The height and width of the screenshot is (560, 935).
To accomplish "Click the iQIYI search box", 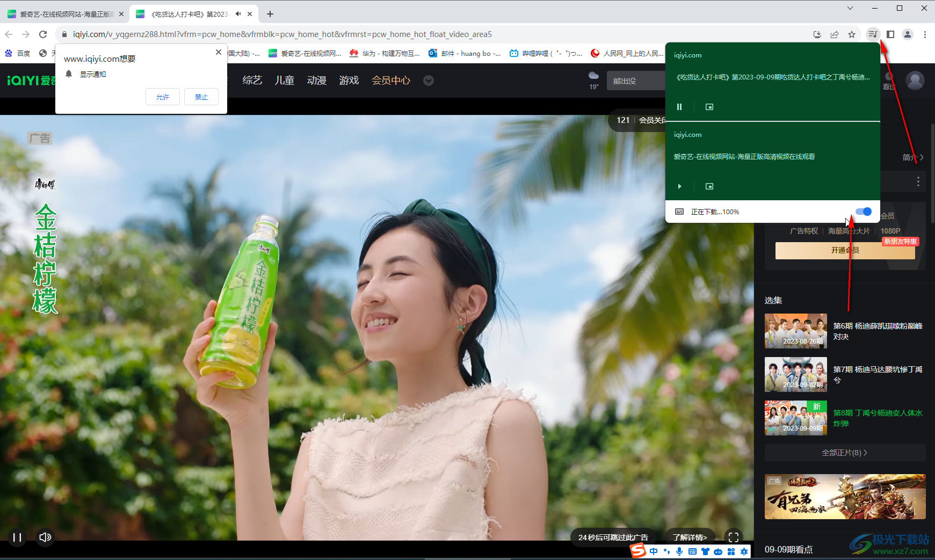I will tap(636, 81).
